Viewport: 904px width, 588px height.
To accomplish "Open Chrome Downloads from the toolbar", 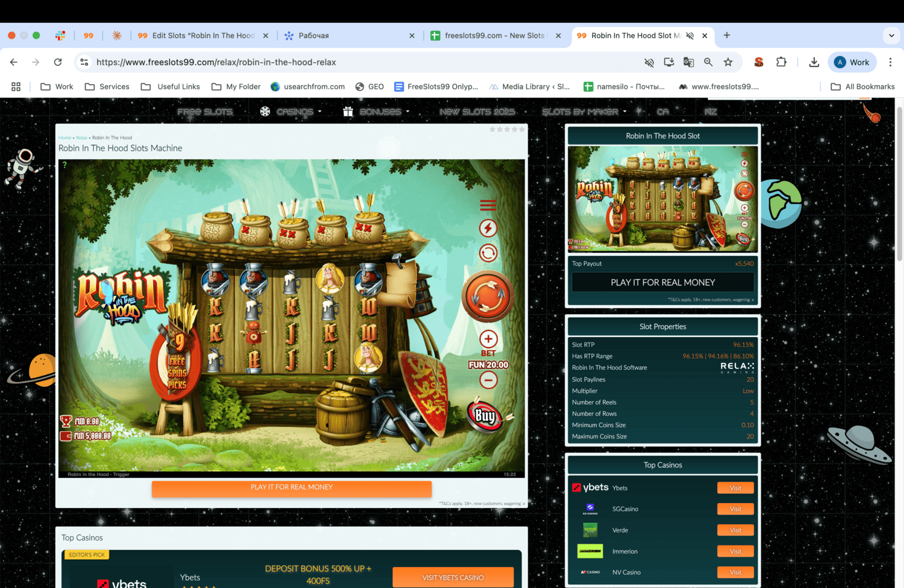I will (x=813, y=62).
